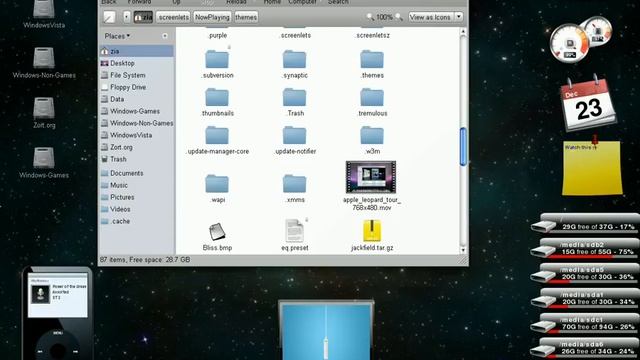
Task: Click the calendar widget showing Dec 23
Action: pyautogui.click(x=588, y=103)
